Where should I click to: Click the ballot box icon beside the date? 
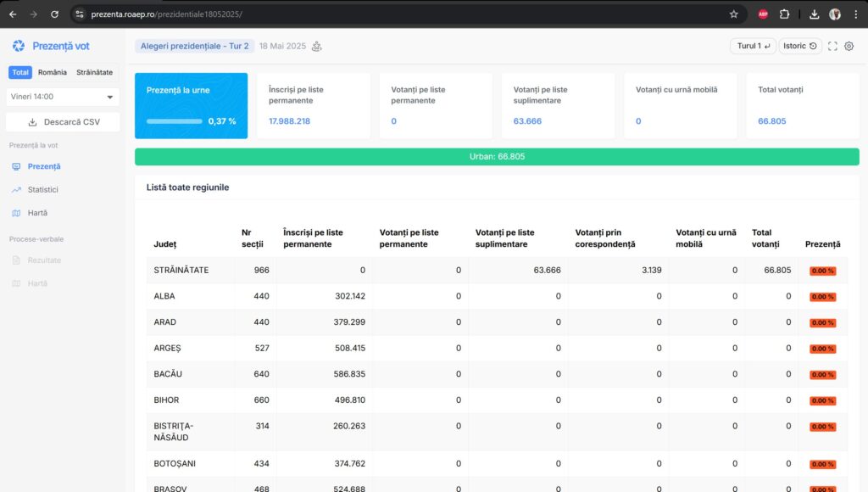point(317,46)
